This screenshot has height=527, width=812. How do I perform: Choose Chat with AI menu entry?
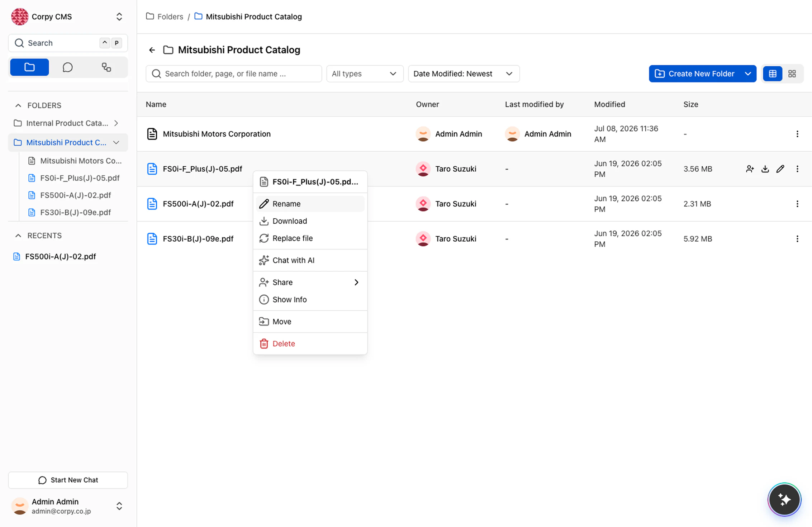point(310,260)
